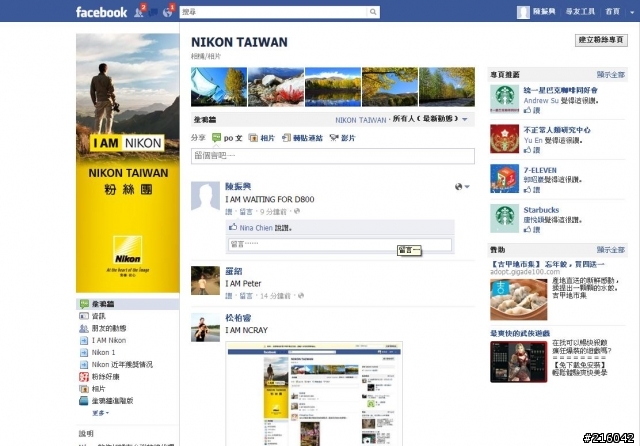640x446 pixels.
Task: Open the account dropdown arrow in top bar
Action: (632, 12)
